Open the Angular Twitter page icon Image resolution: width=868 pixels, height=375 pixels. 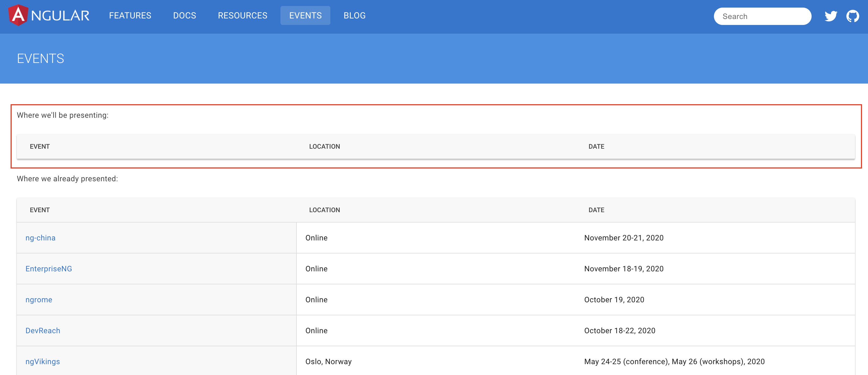831,16
